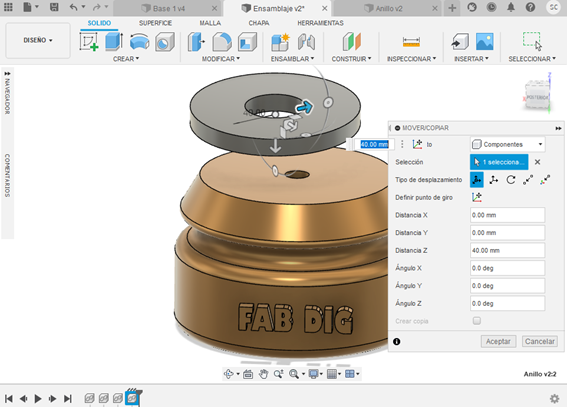Select the New Component tool
The image size is (567, 407).
tap(280, 42)
